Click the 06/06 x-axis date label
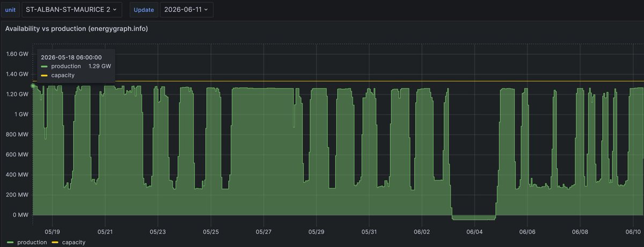Screen dimensions: 644x247 [528, 231]
